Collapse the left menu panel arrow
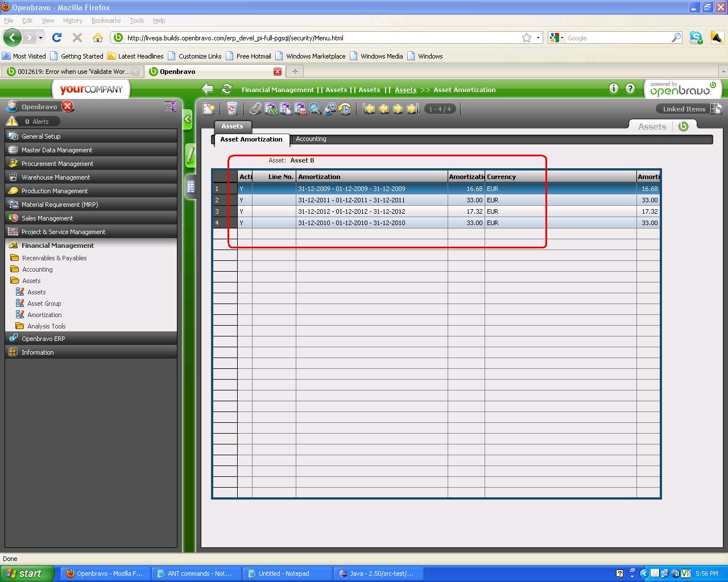This screenshot has width=728, height=582. click(188, 119)
